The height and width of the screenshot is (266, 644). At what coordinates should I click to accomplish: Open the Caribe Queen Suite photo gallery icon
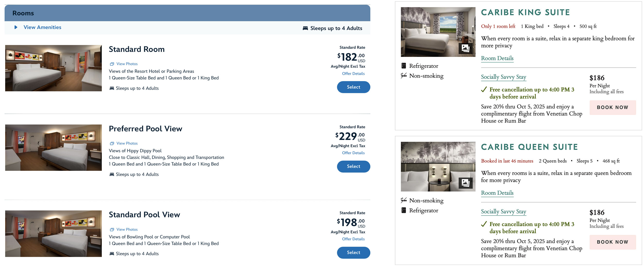(x=465, y=183)
